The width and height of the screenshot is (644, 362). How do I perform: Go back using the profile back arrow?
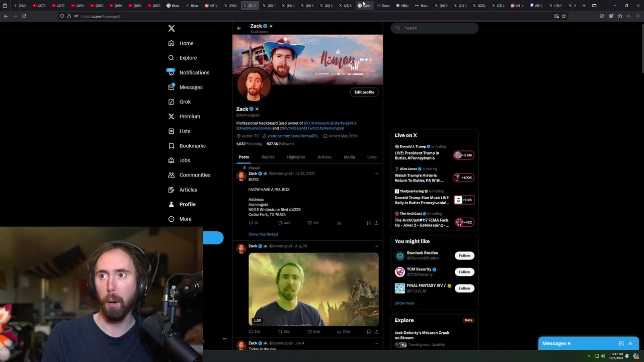click(239, 28)
